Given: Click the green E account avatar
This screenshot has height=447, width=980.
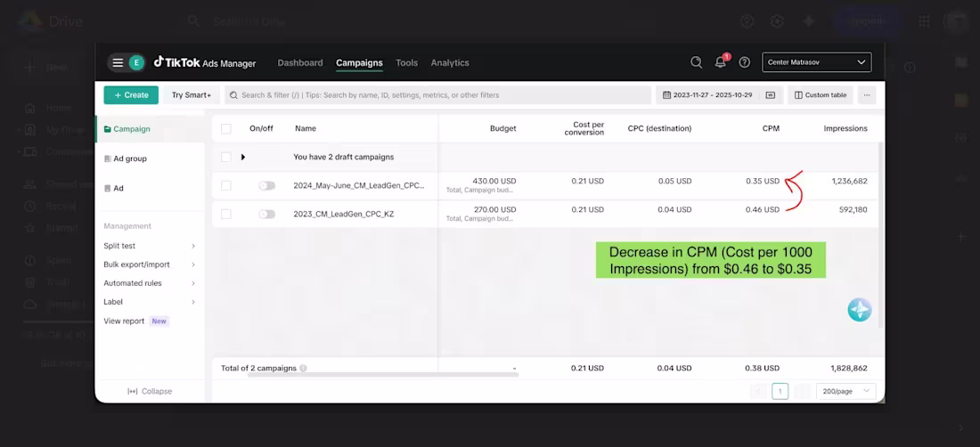Looking at the screenshot, I should coord(136,62).
